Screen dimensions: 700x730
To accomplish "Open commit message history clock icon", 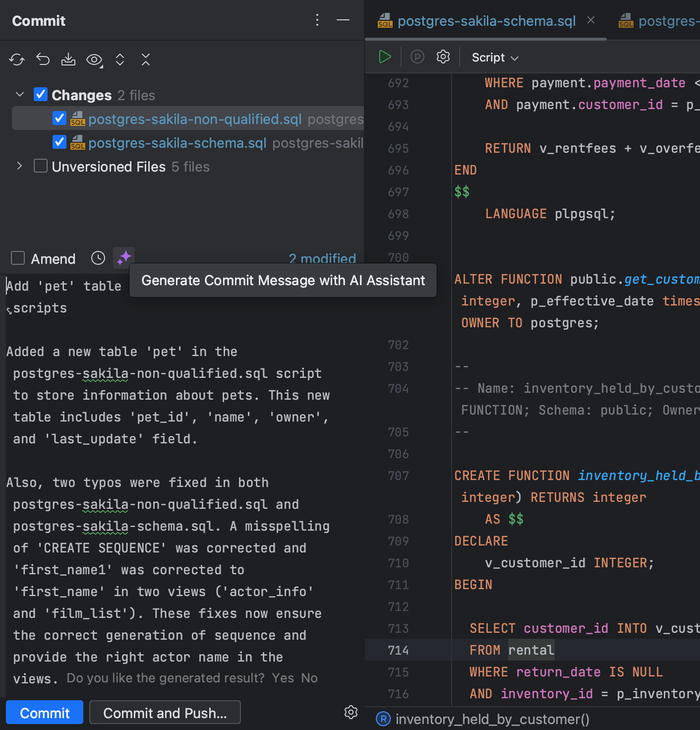I will pos(98,258).
